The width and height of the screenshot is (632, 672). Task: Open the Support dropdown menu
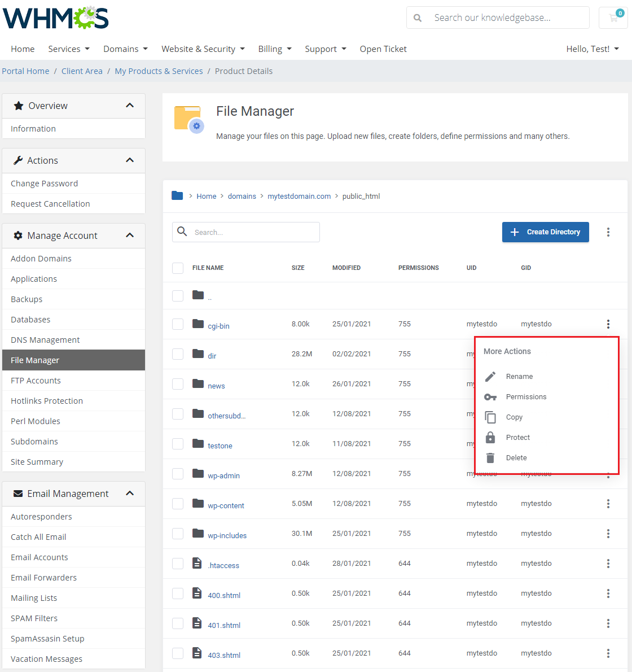click(326, 49)
